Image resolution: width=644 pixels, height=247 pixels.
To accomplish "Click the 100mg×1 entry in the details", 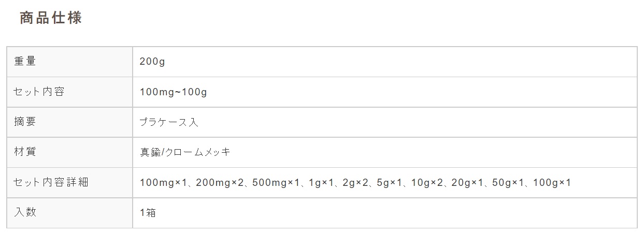I will point(163,182).
